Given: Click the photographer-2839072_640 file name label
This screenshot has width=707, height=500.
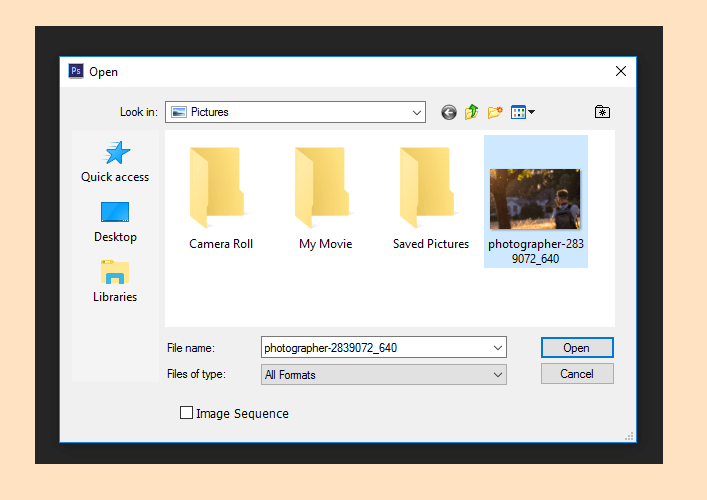Looking at the screenshot, I should point(536,251).
